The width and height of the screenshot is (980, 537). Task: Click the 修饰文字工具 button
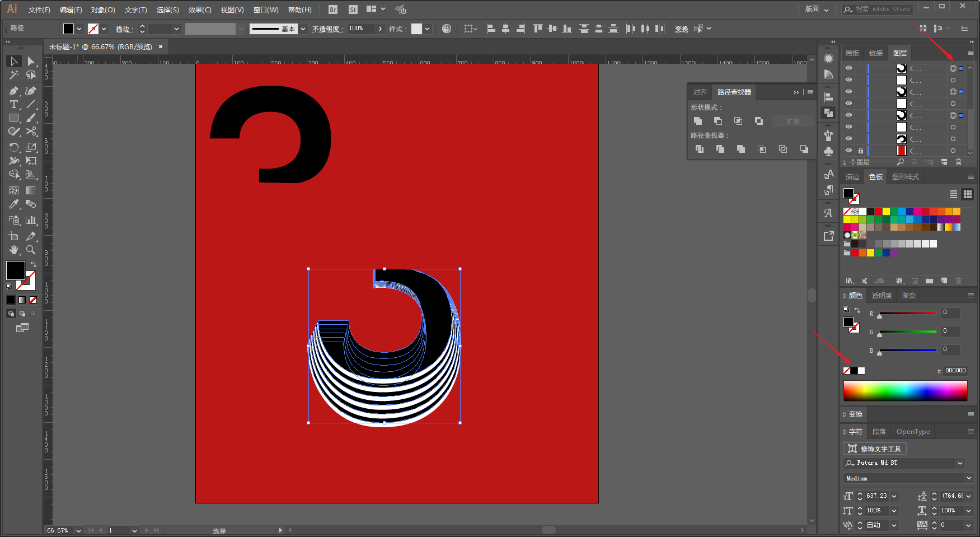tap(875, 449)
